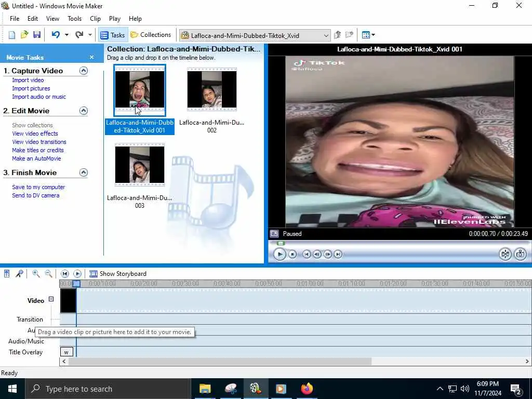This screenshot has height=399, width=532.
Task: Open the collection selector combo box
Action: click(255, 35)
